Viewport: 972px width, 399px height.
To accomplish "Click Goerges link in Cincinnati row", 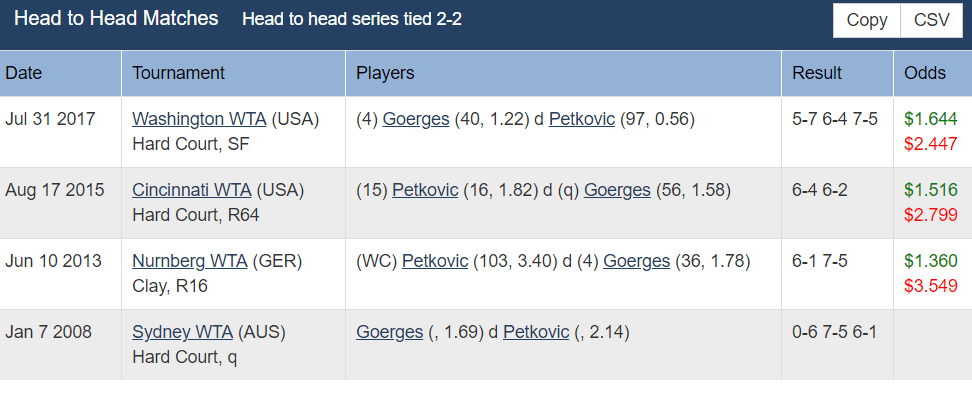I will pos(617,190).
